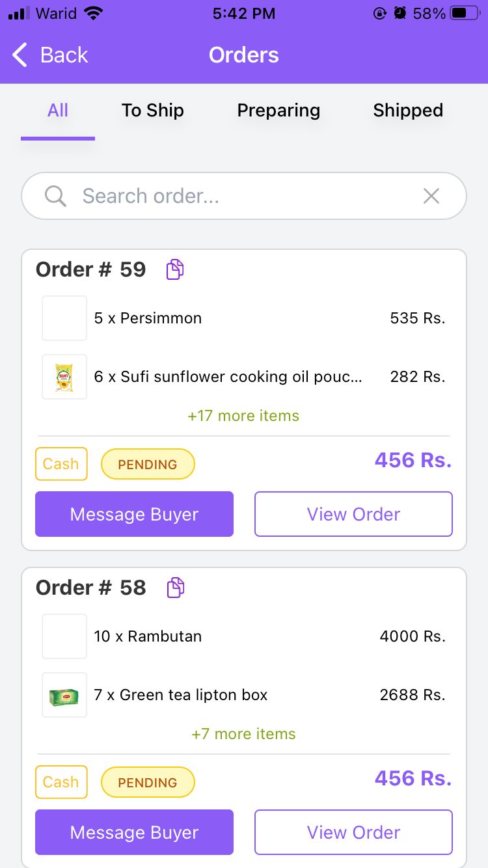Tap the Sufi sunflower oil product thumbnail
488x868 pixels.
point(64,377)
